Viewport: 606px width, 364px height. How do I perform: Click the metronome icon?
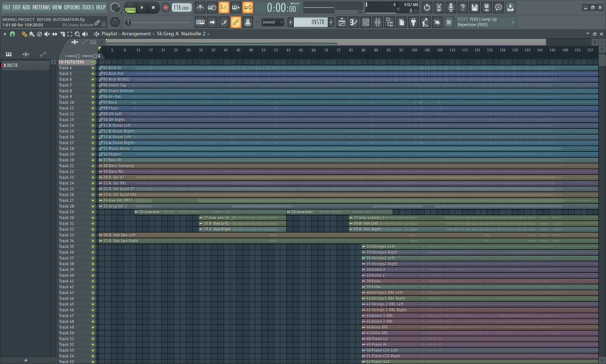pos(200,7)
